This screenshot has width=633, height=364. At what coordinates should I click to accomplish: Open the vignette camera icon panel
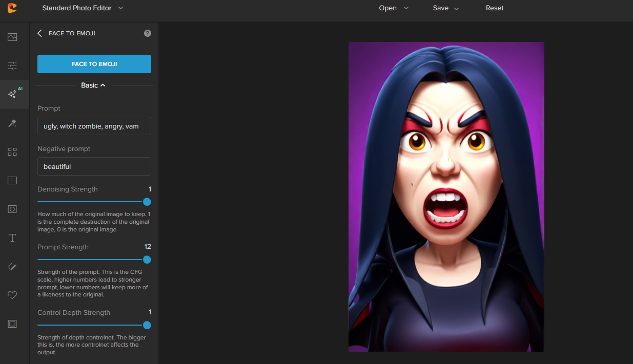point(12,209)
